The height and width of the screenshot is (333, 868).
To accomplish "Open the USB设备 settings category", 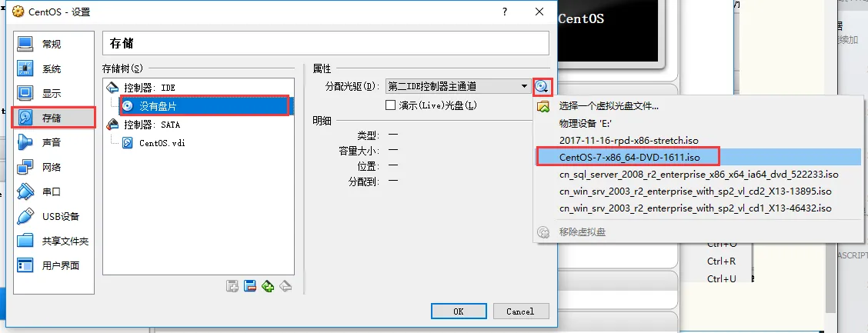I will pyautogui.click(x=54, y=216).
